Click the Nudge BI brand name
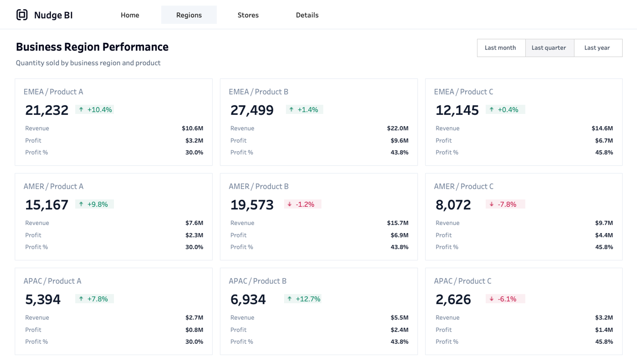Screen dimensions: 637x364 53,15
